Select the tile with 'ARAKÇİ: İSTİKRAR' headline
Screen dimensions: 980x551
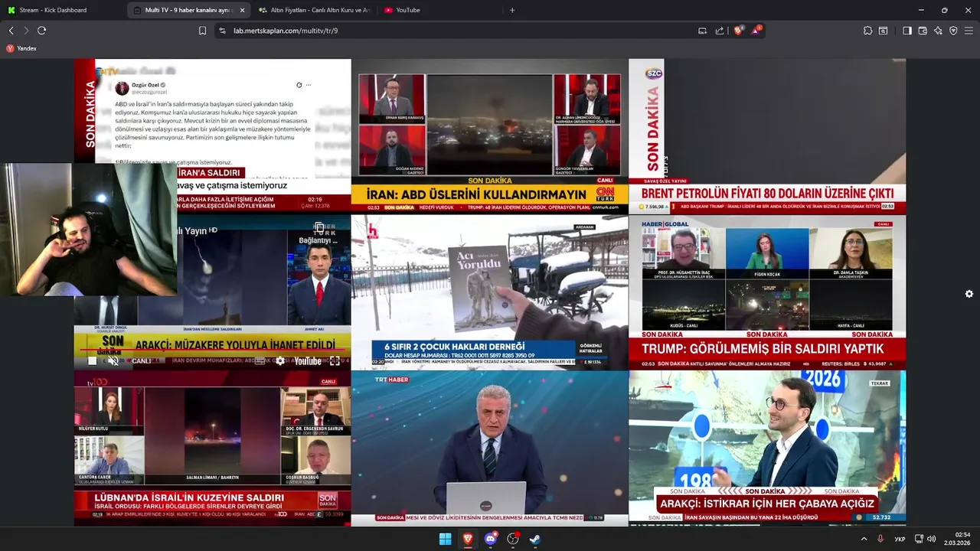767,448
